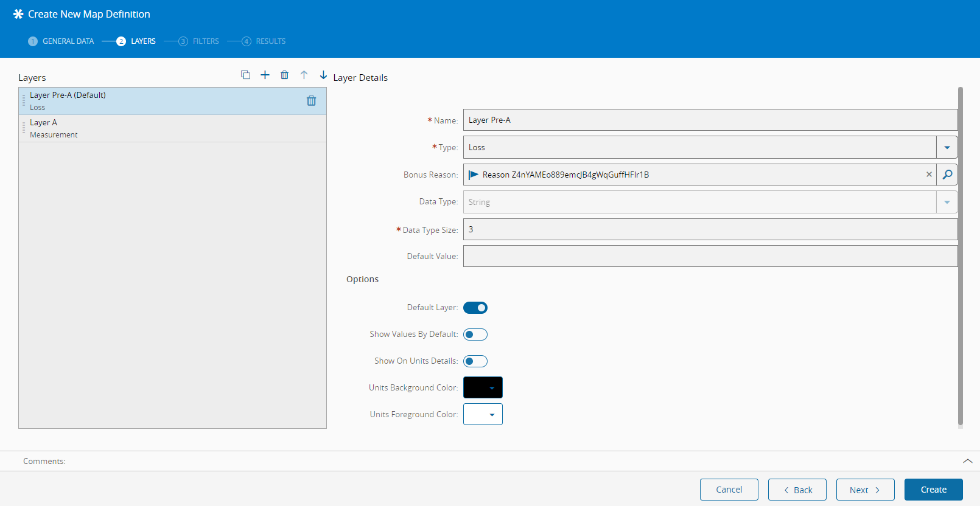Viewport: 980px width, 506px height.
Task: Pick the Units Background Color swatch
Action: click(483, 387)
